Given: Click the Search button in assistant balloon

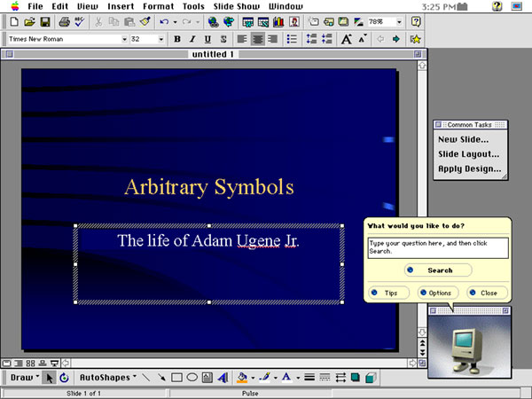Looking at the screenshot, I should coord(439,270).
